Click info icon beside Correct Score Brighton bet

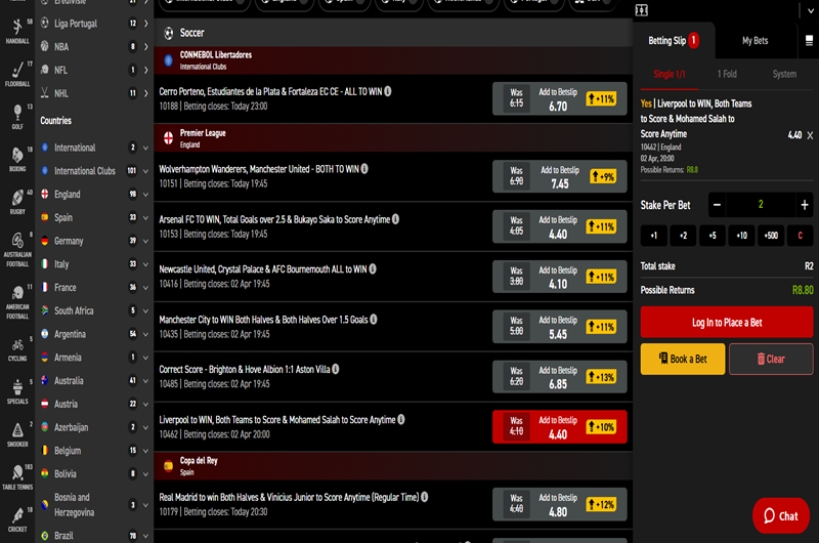coord(335,369)
